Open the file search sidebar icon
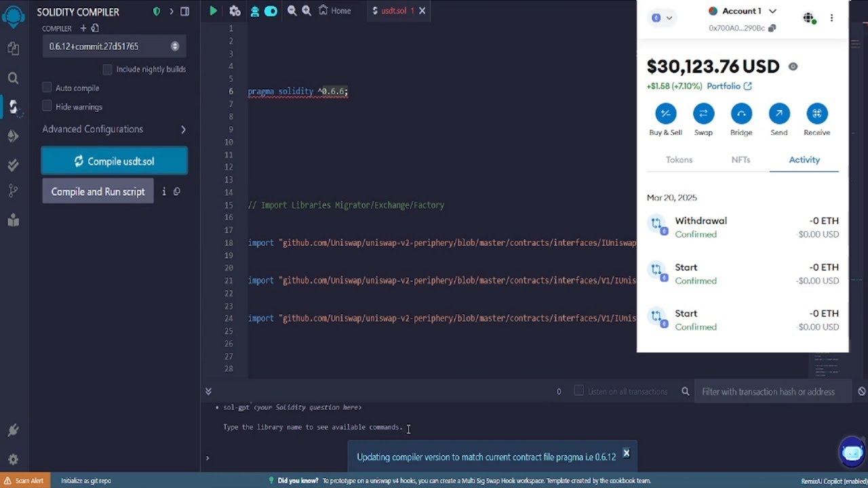 tap(13, 78)
